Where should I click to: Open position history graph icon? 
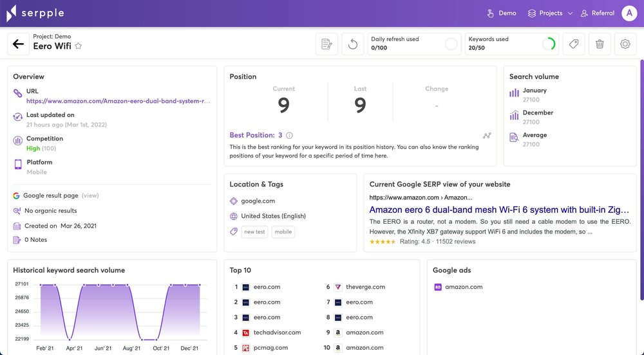[x=487, y=136]
